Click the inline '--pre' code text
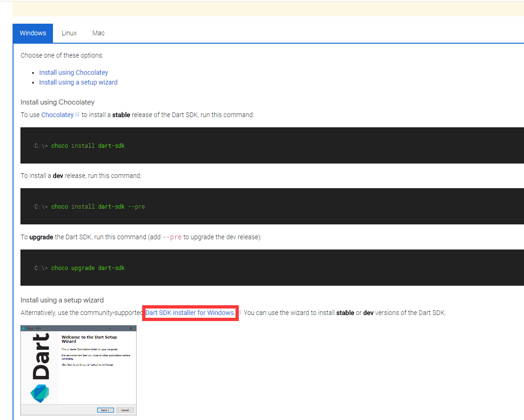 coord(172,237)
